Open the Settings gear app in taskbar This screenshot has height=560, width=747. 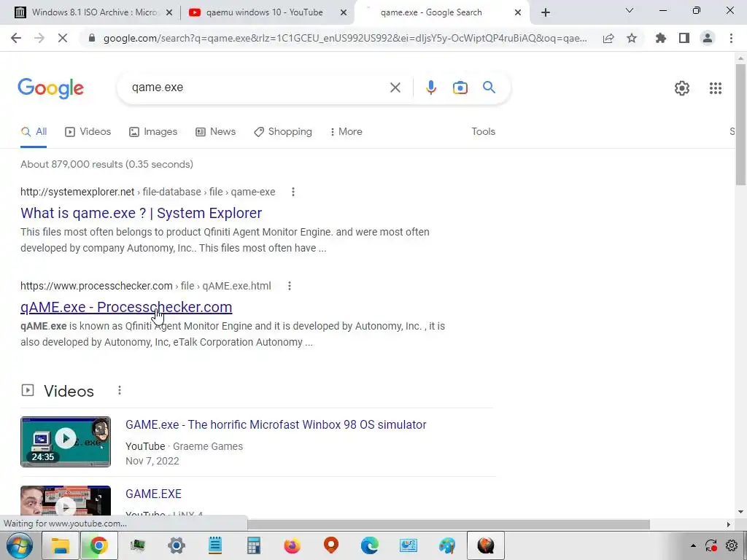pos(177,545)
